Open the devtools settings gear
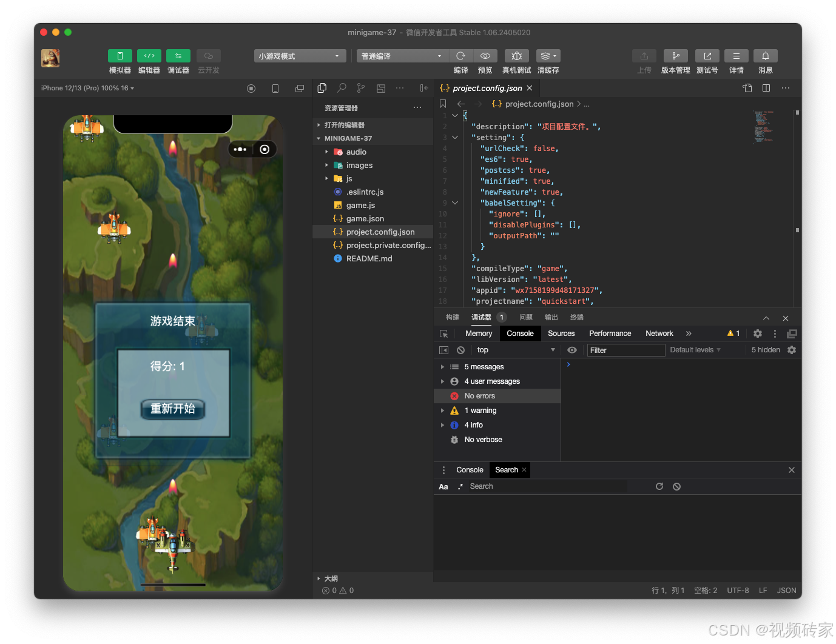 (758, 334)
